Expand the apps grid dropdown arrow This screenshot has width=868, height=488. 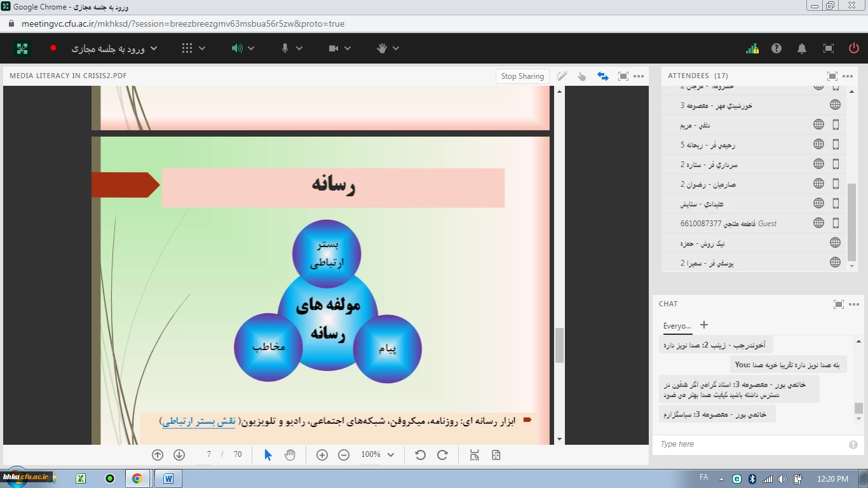click(x=202, y=48)
